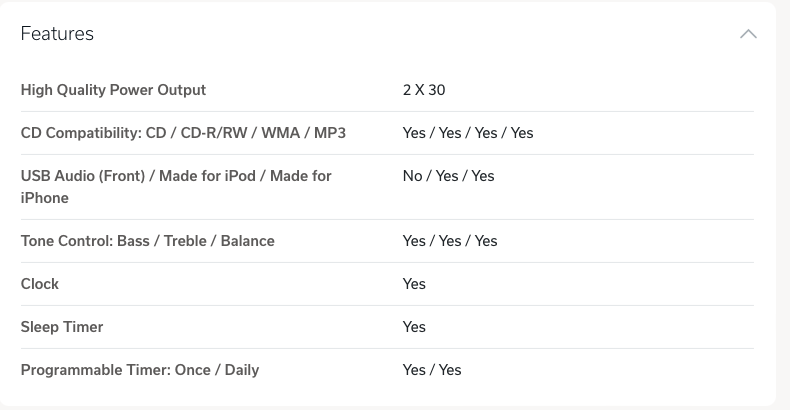The width and height of the screenshot is (790, 410).
Task: Collapse the Features section chevron
Action: pyautogui.click(x=748, y=34)
